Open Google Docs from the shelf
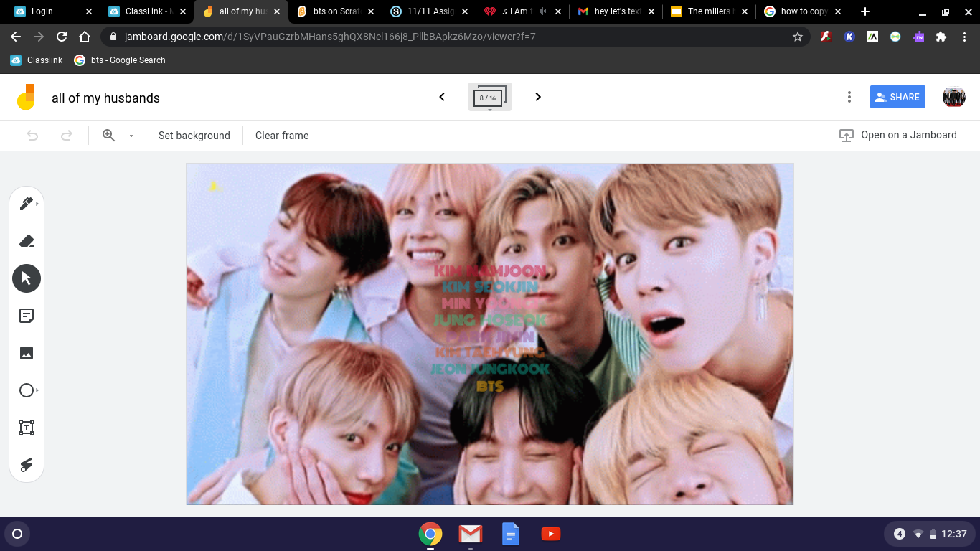Screen dimensions: 980x551 click(511, 534)
